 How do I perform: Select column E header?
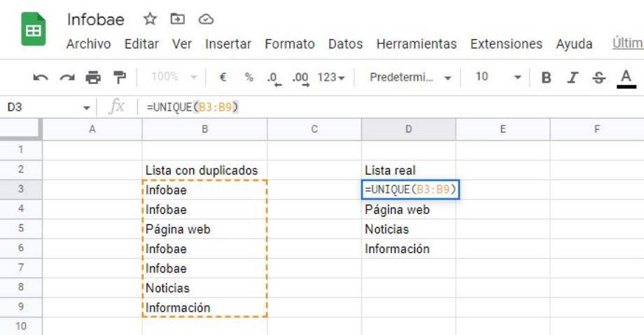(503, 129)
